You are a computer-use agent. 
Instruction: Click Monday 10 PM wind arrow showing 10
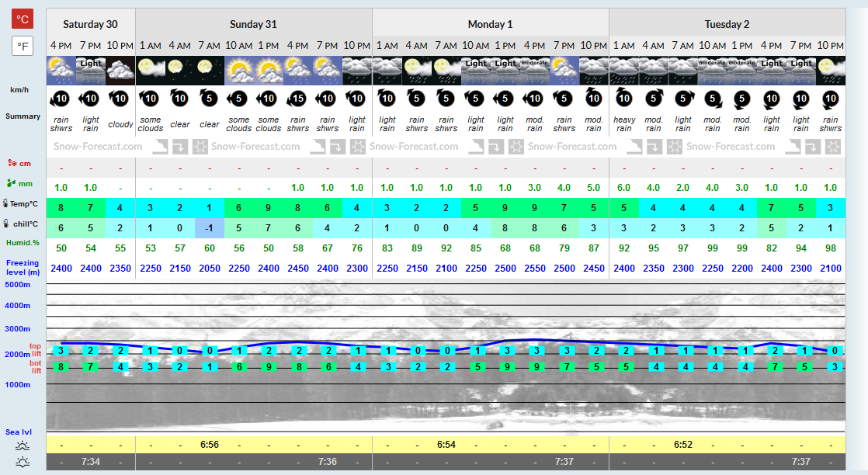pos(593,99)
